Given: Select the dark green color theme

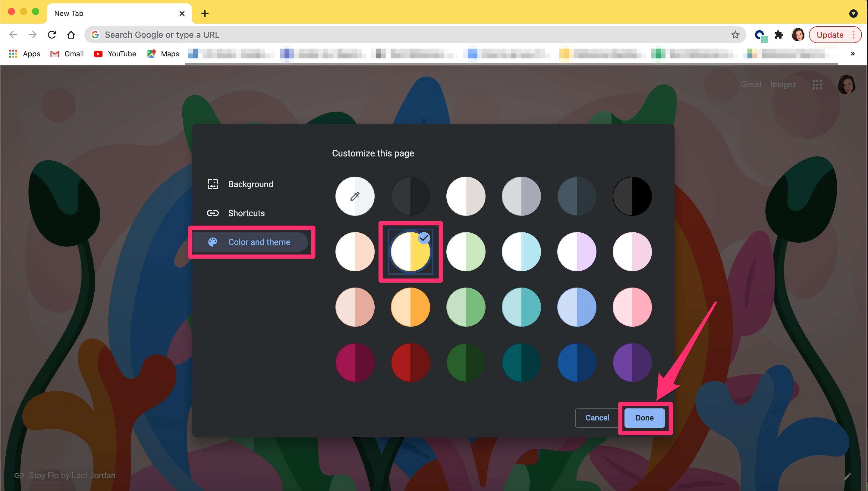Looking at the screenshot, I should pyautogui.click(x=466, y=362).
